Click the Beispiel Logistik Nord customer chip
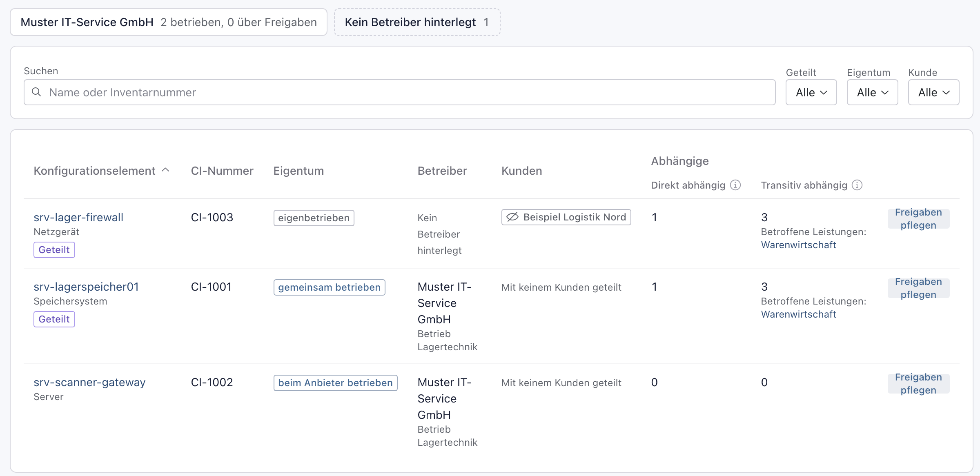Image resolution: width=980 pixels, height=476 pixels. pyautogui.click(x=566, y=217)
